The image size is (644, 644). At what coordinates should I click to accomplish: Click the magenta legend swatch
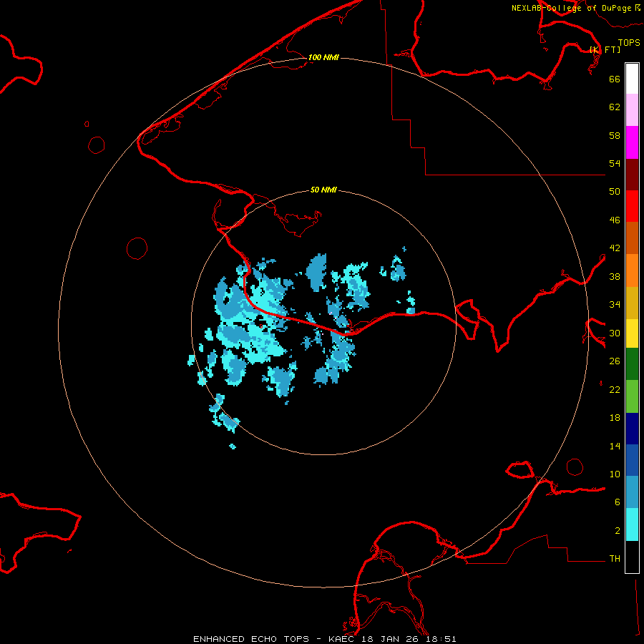(x=632, y=142)
